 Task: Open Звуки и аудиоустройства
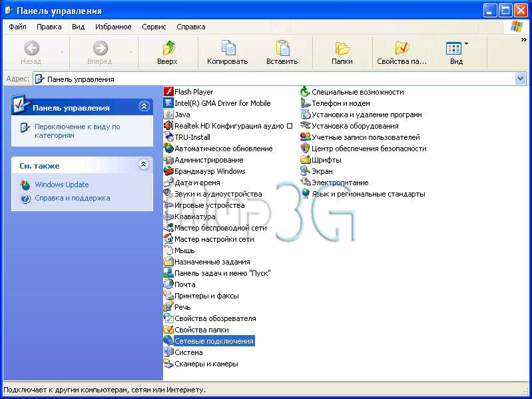click(x=212, y=194)
